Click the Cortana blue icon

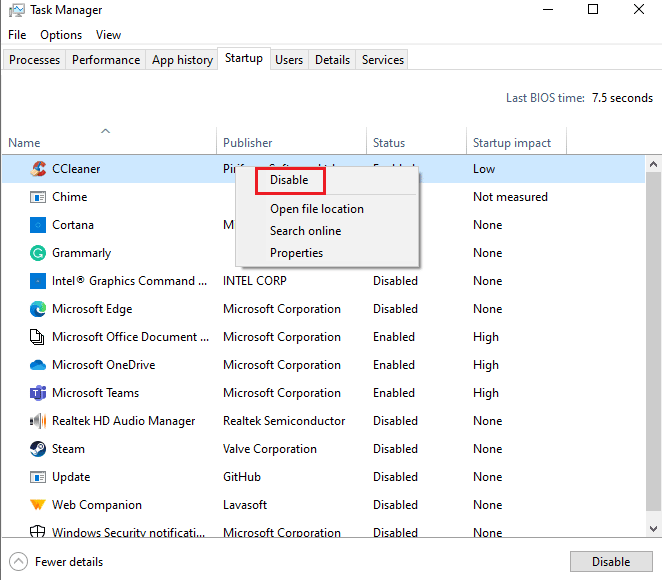click(x=38, y=225)
